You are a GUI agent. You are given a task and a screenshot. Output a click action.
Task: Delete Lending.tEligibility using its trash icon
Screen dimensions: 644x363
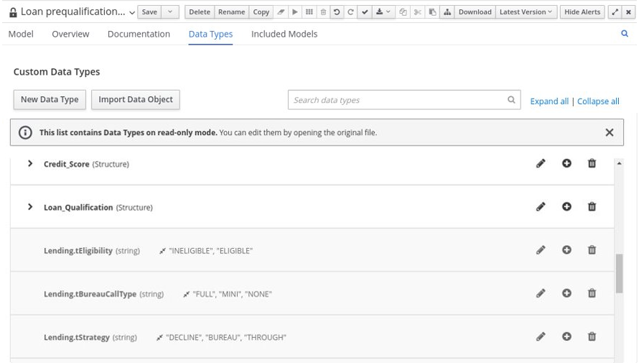pyautogui.click(x=592, y=250)
